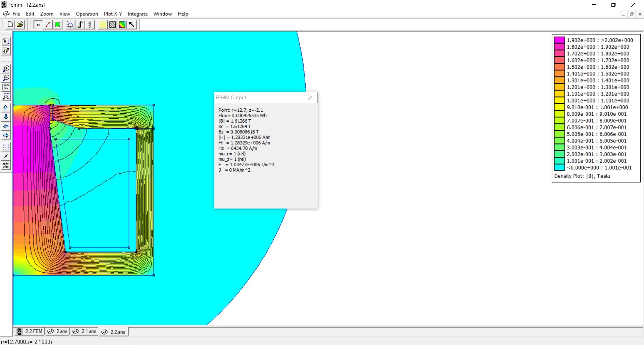This screenshot has height=345, width=644.
Task: Open the Plot X-Y menu
Action: point(113,14)
